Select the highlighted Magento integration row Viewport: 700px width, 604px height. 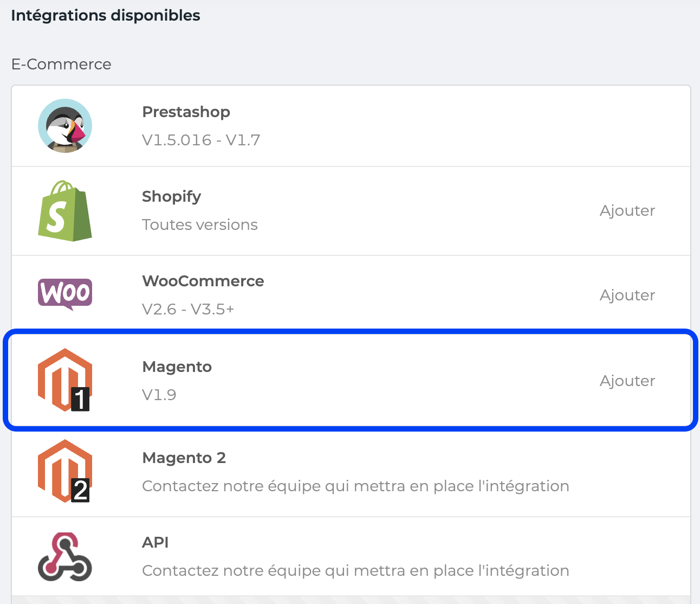tap(350, 380)
